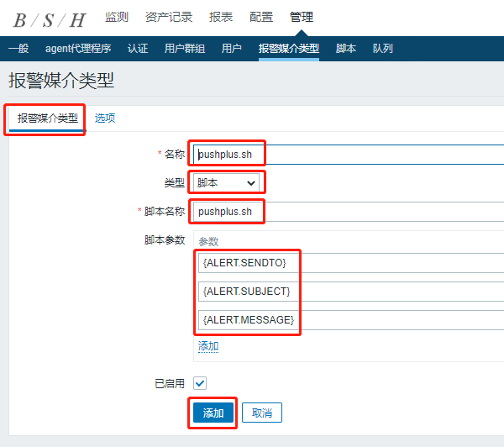
Task: Click the 取消 button
Action: coord(262,413)
